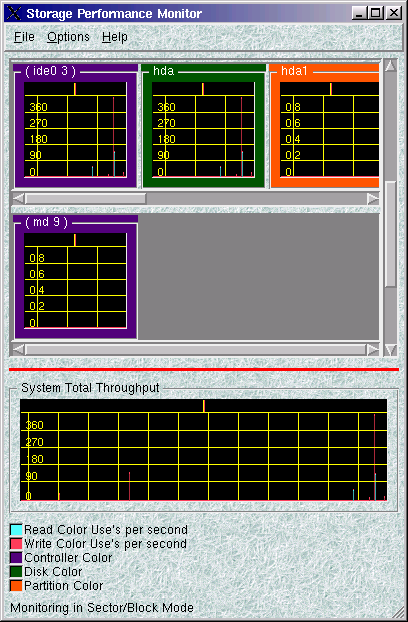Screen dimensions: 408x622
Task: Click the System Total Throughput graph
Action: 203,450
